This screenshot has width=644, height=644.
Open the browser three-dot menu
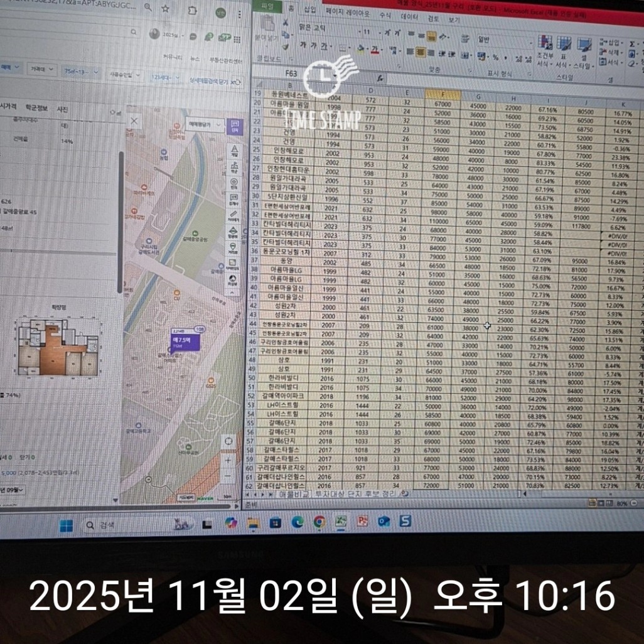click(x=239, y=15)
